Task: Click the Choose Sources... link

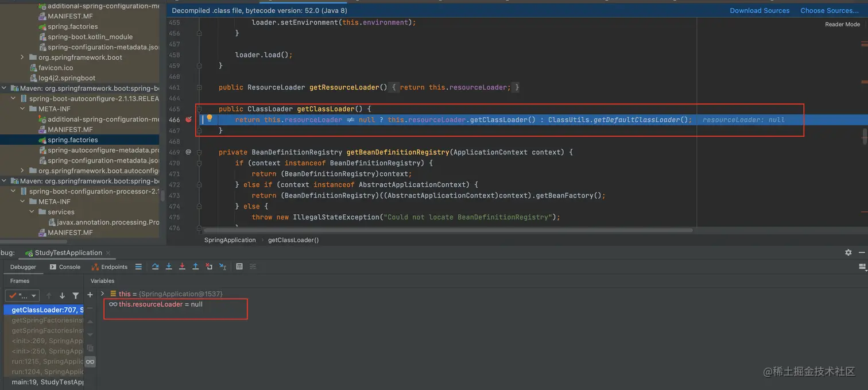Action: [830, 10]
